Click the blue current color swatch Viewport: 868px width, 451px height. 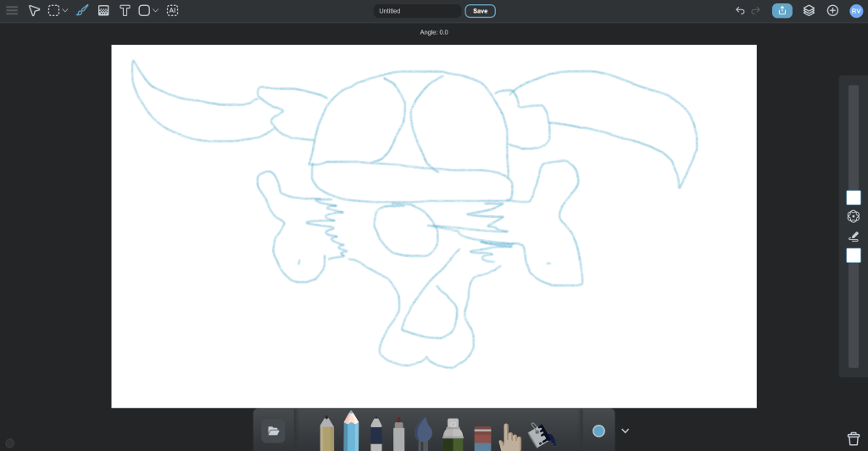click(598, 432)
